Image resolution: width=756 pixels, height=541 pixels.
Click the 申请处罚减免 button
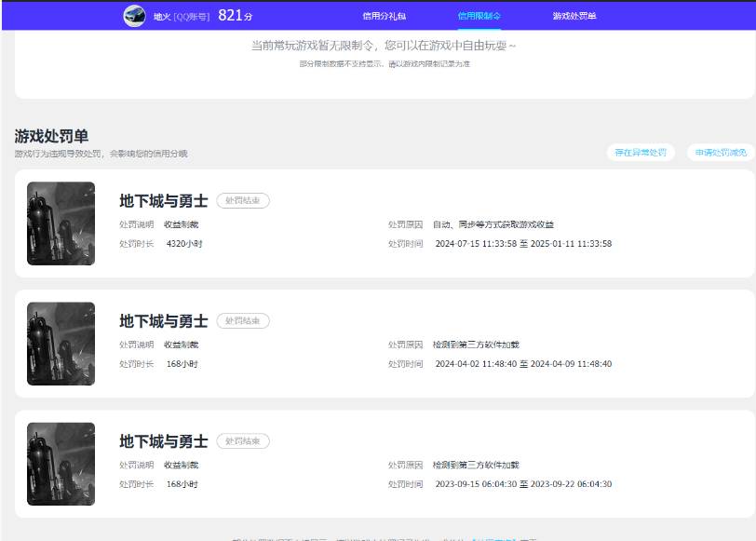[721, 153]
